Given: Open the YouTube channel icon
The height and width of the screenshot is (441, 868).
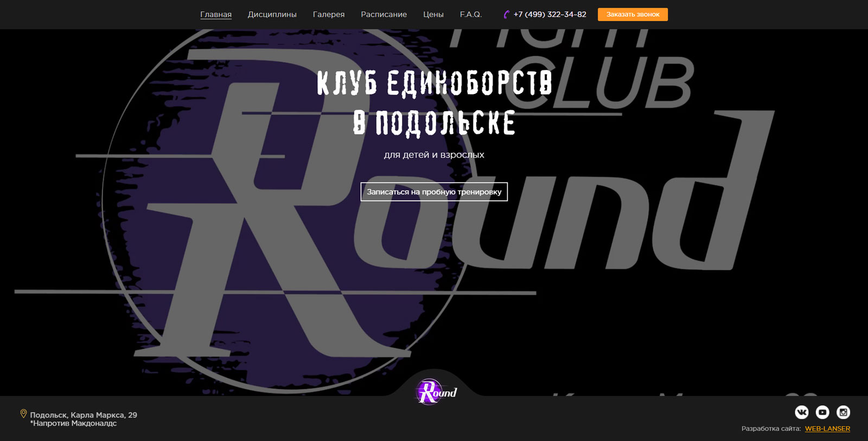Looking at the screenshot, I should click(x=822, y=412).
